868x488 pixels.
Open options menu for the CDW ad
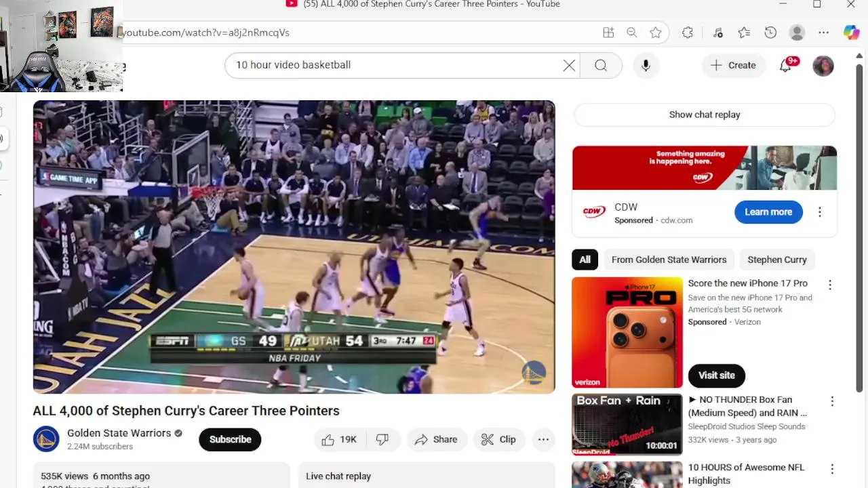(x=820, y=212)
